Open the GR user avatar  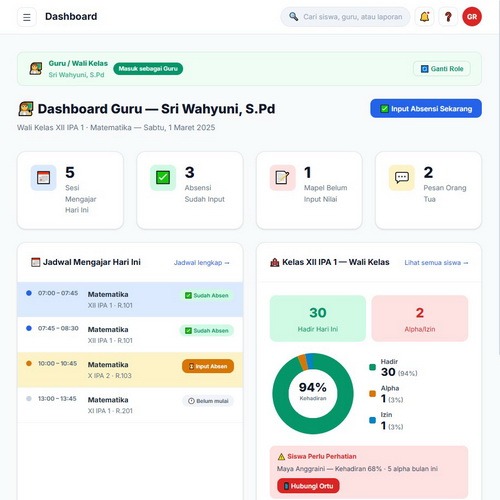472,17
